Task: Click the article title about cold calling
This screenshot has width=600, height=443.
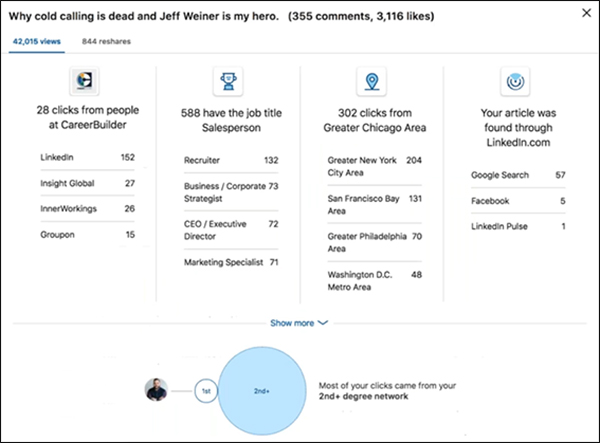Action: [144, 16]
